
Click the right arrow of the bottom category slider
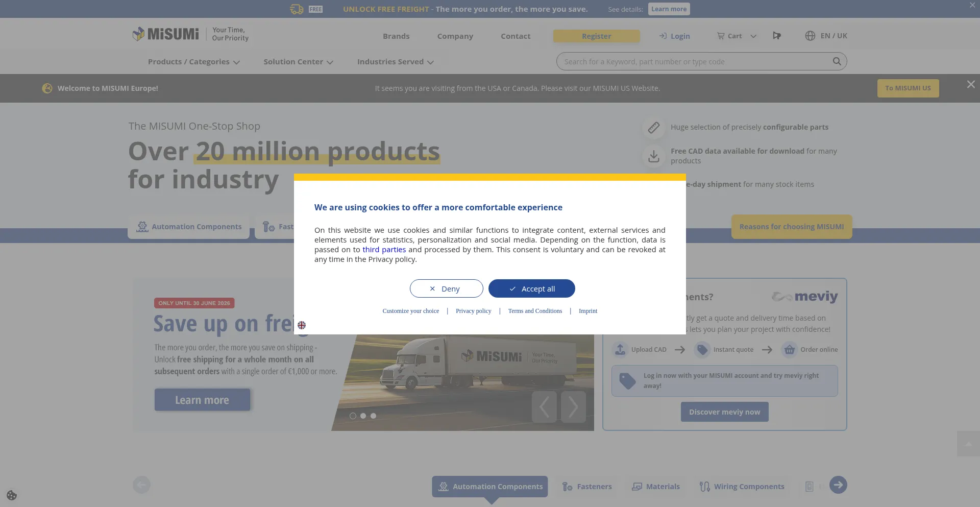point(838,485)
